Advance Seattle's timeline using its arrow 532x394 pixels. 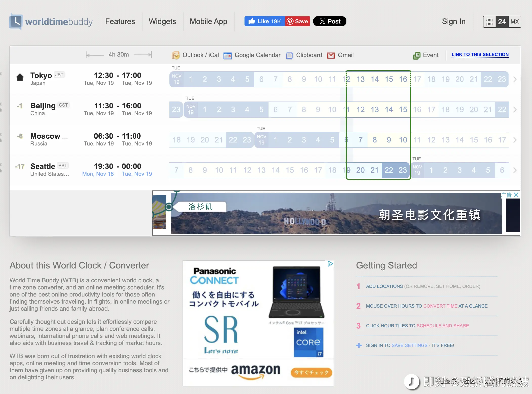[515, 170]
